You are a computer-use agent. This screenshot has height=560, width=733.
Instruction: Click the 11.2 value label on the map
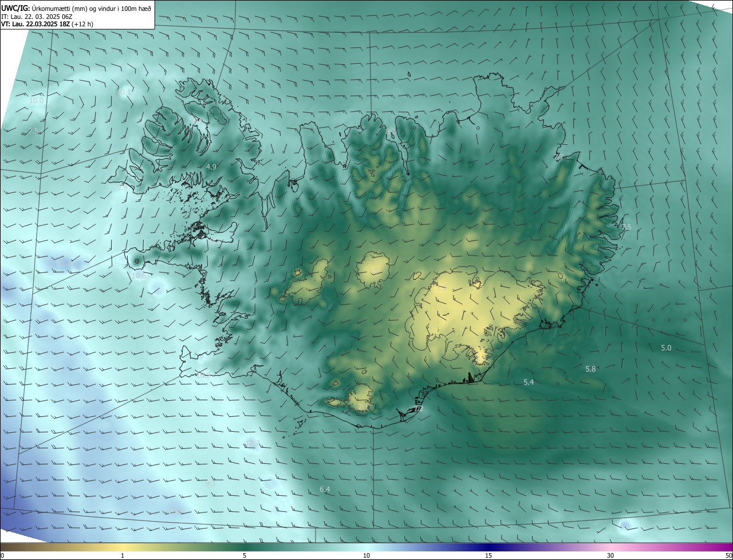tap(66, 263)
